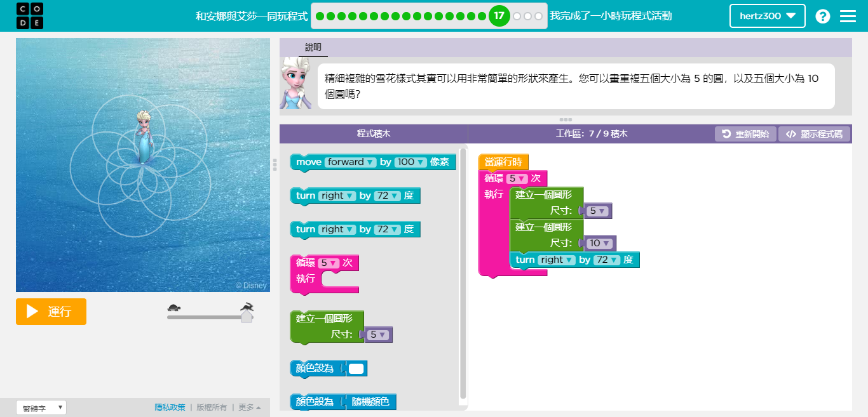Open workspace turn block 'right' dropdown
The width and height of the screenshot is (868, 417).
pos(556,260)
